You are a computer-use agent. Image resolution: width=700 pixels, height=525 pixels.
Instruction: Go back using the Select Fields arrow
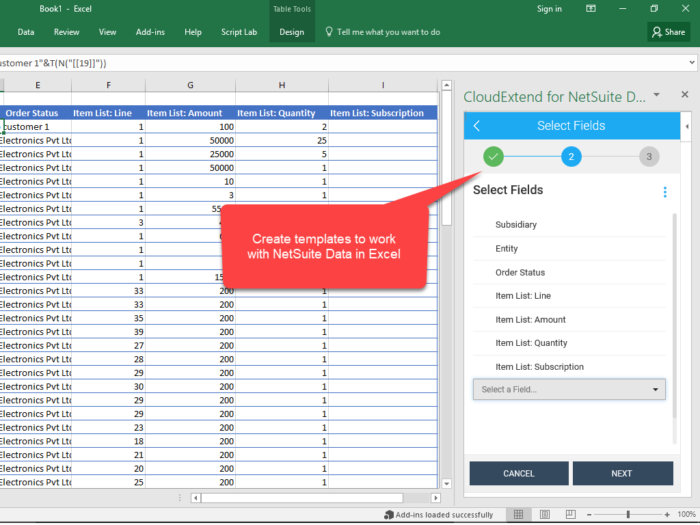(x=477, y=126)
